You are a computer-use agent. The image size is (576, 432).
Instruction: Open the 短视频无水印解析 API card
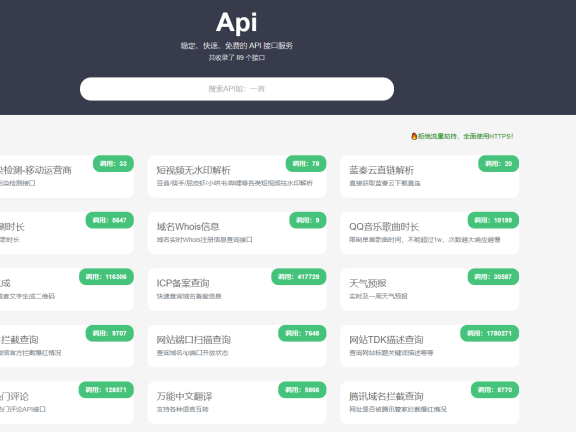point(237,176)
